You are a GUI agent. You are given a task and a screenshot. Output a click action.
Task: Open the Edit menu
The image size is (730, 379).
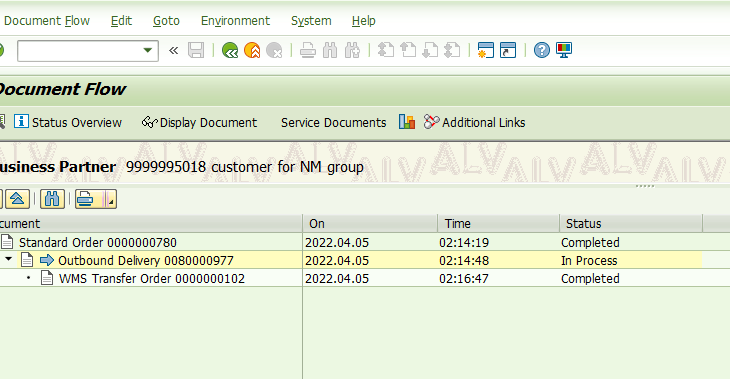[121, 20]
